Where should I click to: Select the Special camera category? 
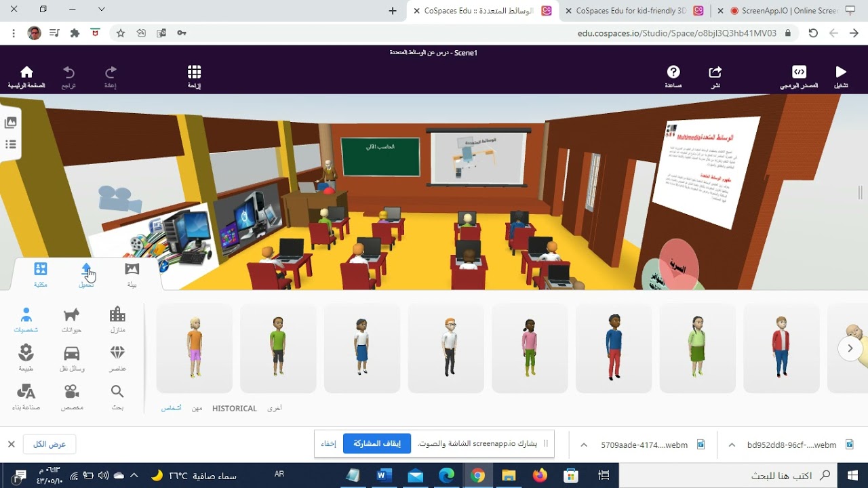[x=72, y=397]
